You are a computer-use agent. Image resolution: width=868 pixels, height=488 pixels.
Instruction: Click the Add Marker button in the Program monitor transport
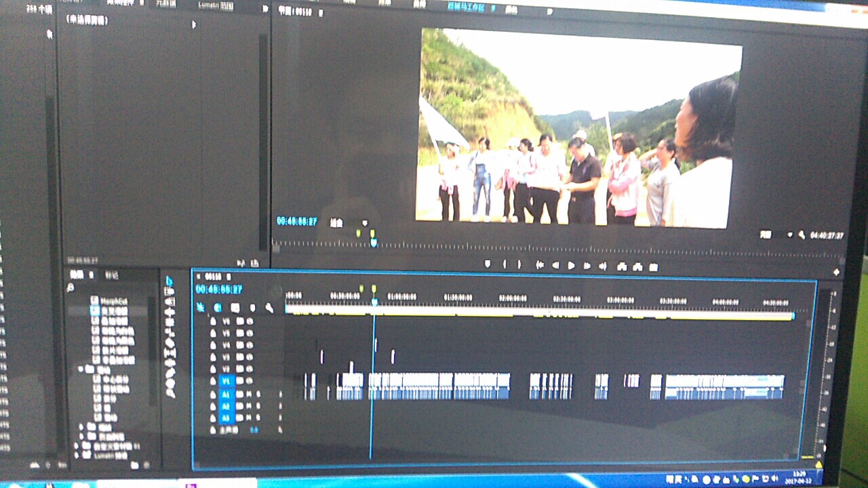point(487,264)
